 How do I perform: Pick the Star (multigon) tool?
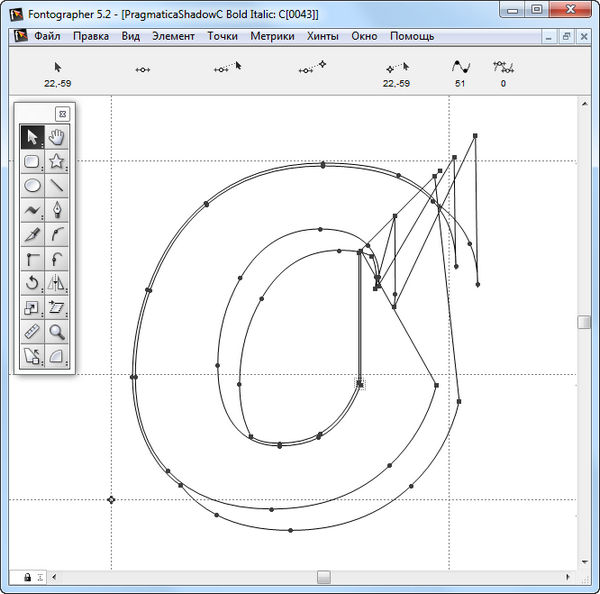[58, 161]
